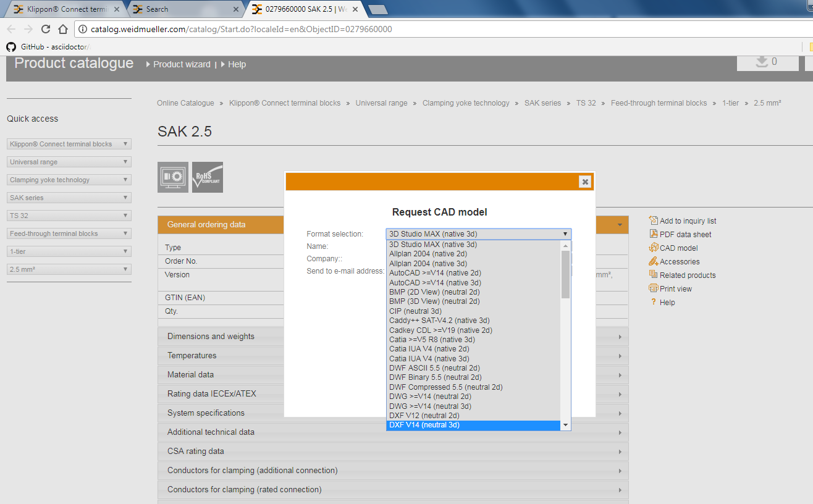Open SAK series quick access dropdown

coord(69,198)
